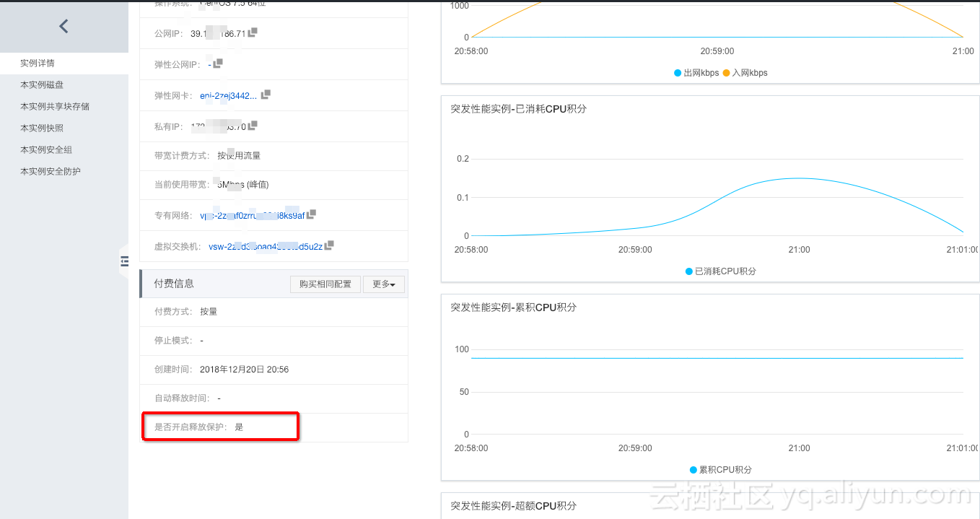Click creation time 2018年12月20日 20:56

[244, 370]
